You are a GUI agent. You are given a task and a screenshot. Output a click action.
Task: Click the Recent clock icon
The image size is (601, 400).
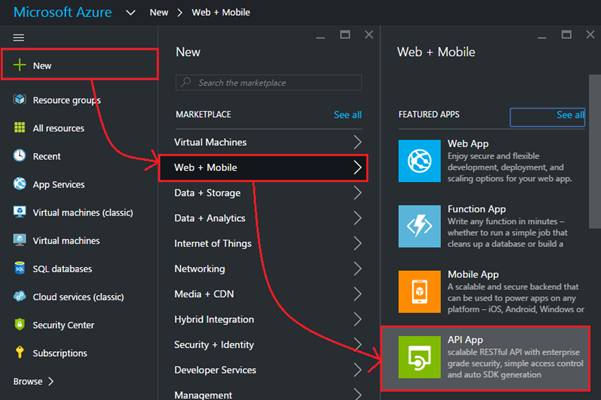tap(19, 156)
